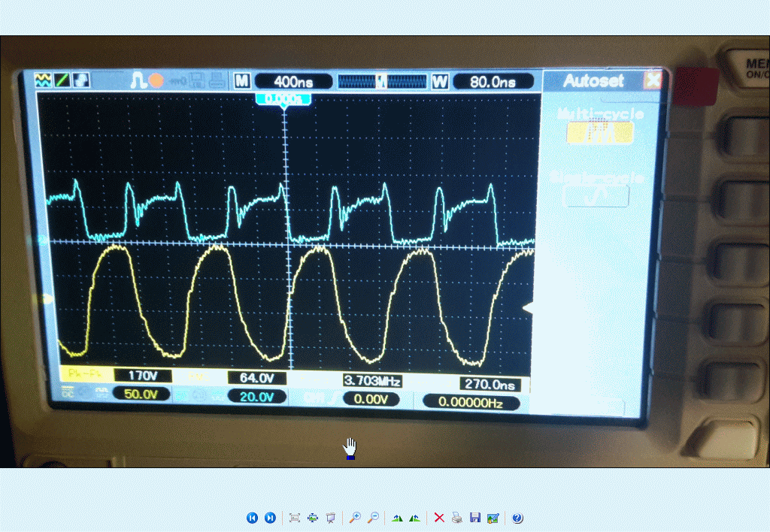Viewport: 770px width, 532px height.
Task: Select the Singlecycle autoset option
Action: (x=596, y=195)
